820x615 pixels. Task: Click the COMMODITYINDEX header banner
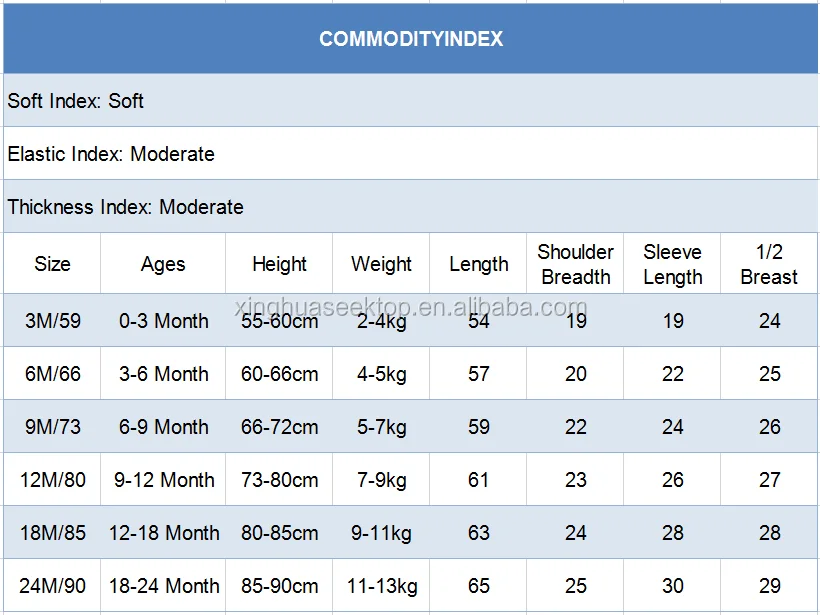pos(410,40)
